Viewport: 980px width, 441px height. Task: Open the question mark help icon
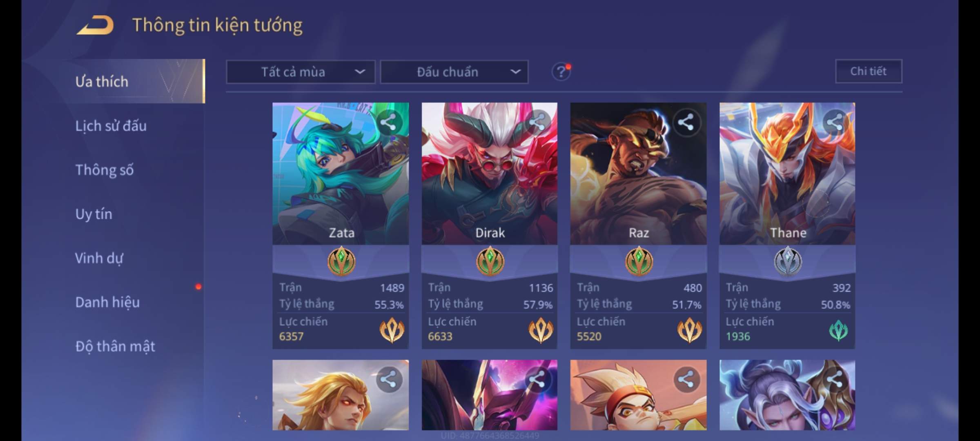click(561, 72)
